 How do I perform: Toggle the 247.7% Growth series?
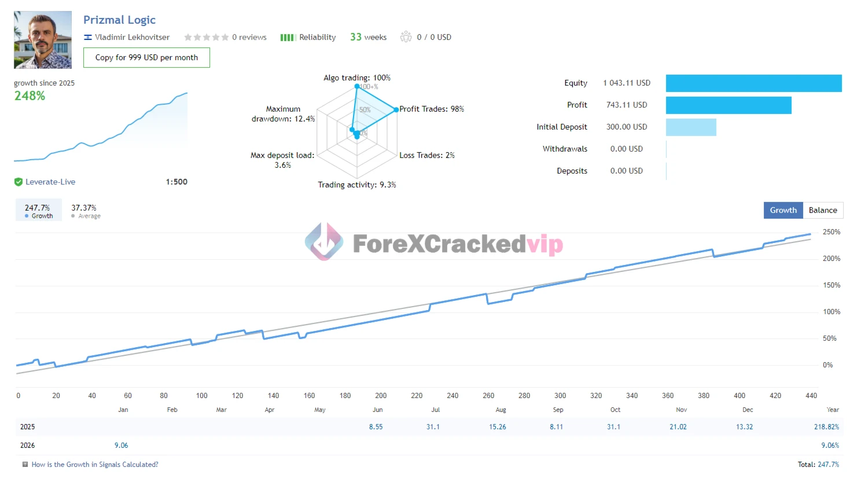pyautogui.click(x=38, y=211)
